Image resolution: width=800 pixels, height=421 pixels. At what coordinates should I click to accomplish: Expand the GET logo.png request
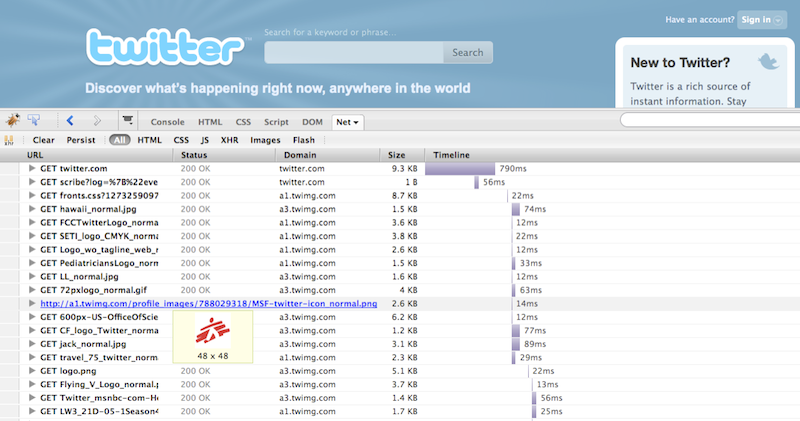pos(32,371)
